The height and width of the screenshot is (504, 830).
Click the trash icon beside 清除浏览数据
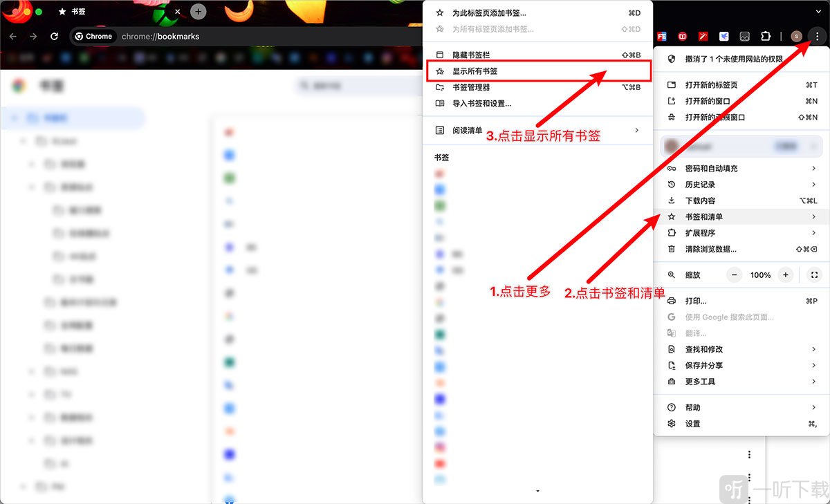[672, 249]
